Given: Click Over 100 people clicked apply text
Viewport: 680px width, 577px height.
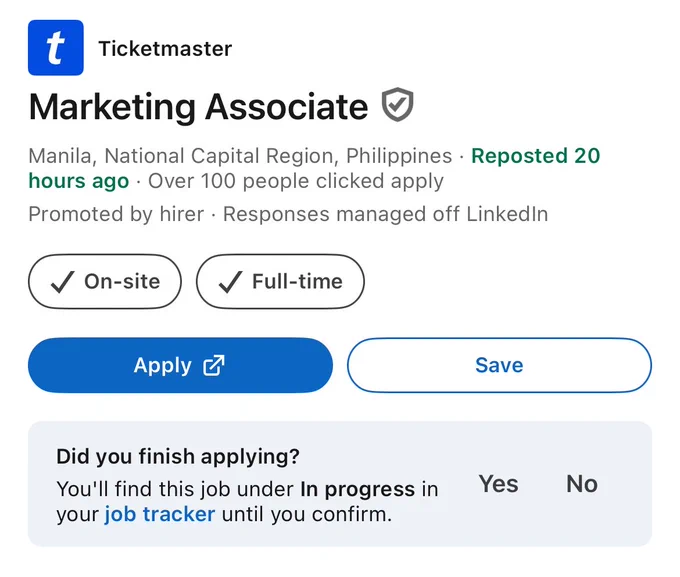Looking at the screenshot, I should click(296, 181).
